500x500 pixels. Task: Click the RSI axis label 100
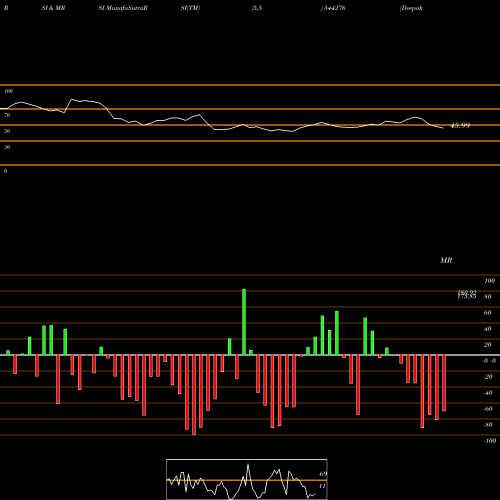[x=9, y=91]
